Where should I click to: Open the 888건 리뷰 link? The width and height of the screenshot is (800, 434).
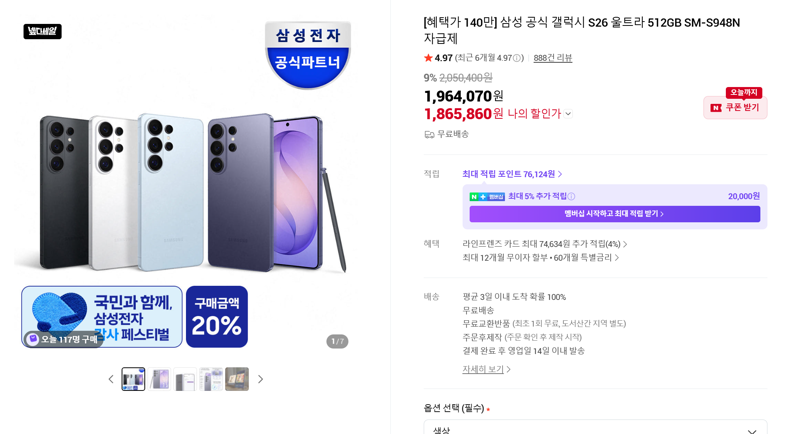(x=553, y=58)
